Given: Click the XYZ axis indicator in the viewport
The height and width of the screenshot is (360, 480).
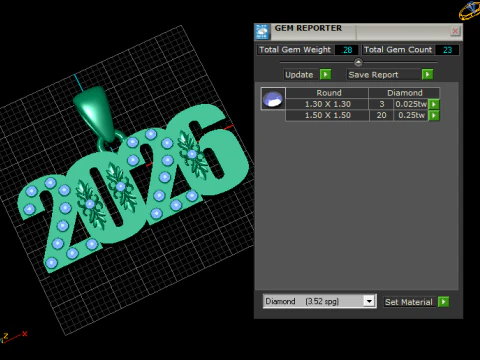Looking at the screenshot, I should [x=13, y=337].
